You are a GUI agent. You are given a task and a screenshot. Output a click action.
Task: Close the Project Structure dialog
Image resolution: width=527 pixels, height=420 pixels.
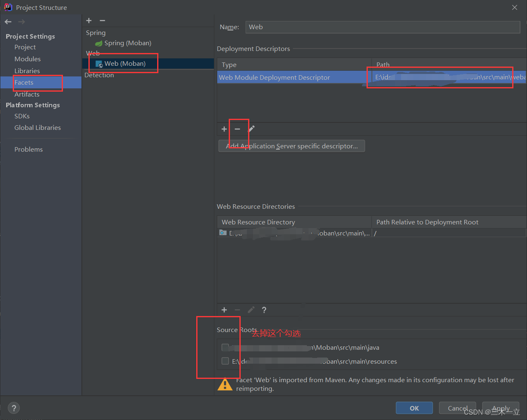[x=515, y=7]
